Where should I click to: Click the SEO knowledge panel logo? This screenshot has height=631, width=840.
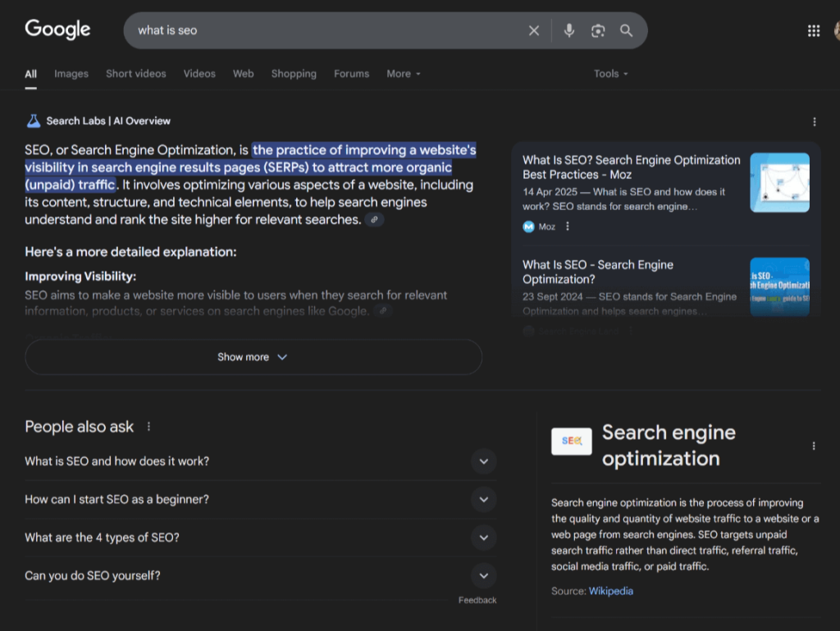(572, 441)
